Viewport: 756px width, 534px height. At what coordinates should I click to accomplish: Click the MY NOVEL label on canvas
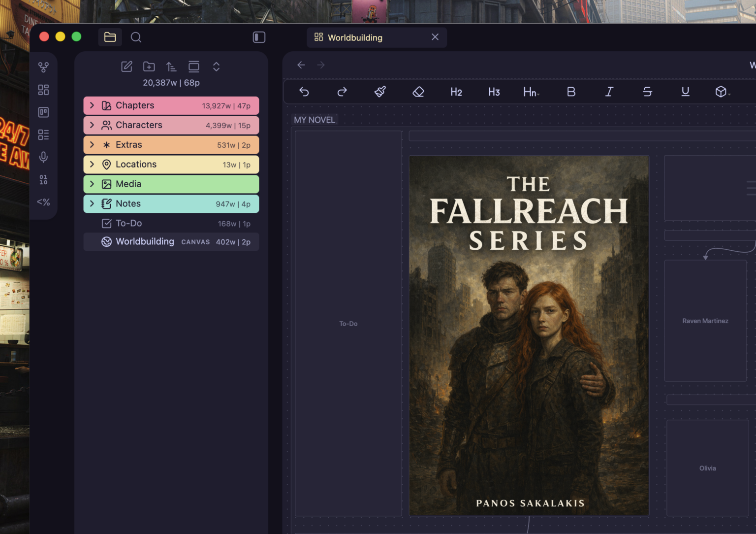[x=315, y=119]
